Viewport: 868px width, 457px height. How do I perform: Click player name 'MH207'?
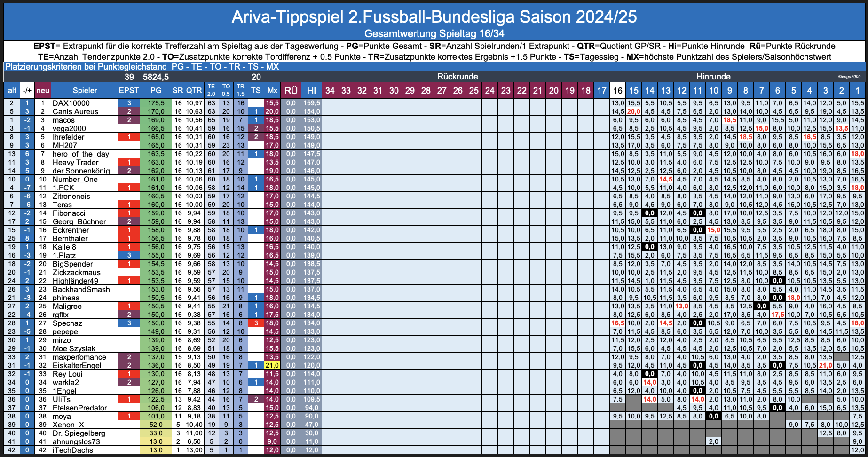65,145
